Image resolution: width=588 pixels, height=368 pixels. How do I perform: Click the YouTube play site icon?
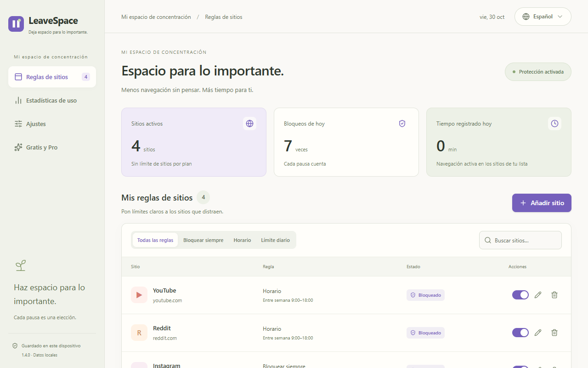(x=139, y=295)
